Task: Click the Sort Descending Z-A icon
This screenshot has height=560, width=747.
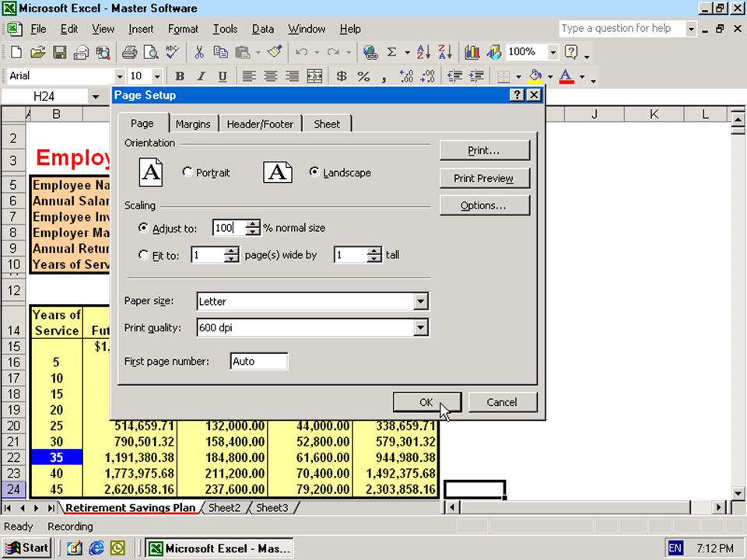Action: pyautogui.click(x=445, y=52)
